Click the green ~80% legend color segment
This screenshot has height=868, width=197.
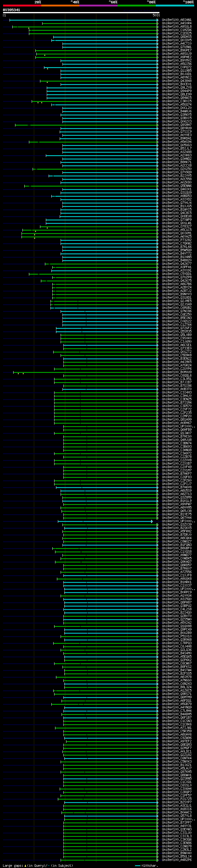(137, 6)
